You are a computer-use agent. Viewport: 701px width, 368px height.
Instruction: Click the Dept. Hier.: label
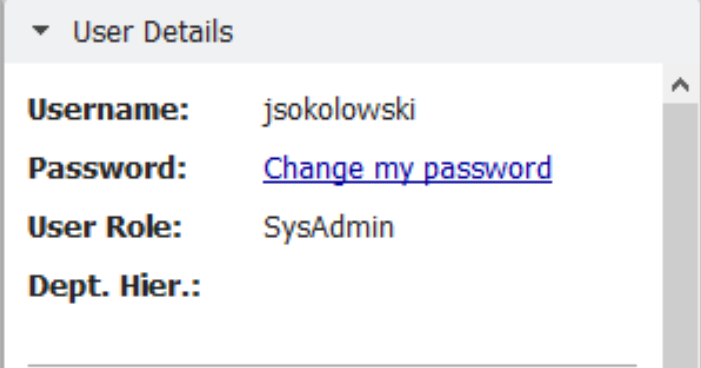pos(114,286)
